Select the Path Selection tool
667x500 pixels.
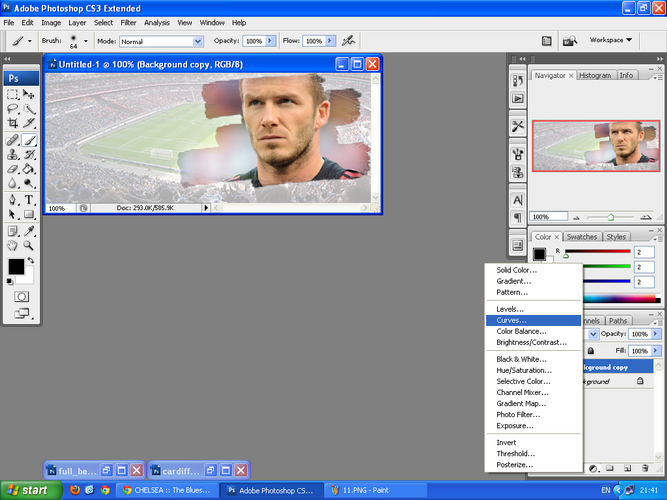[13, 214]
